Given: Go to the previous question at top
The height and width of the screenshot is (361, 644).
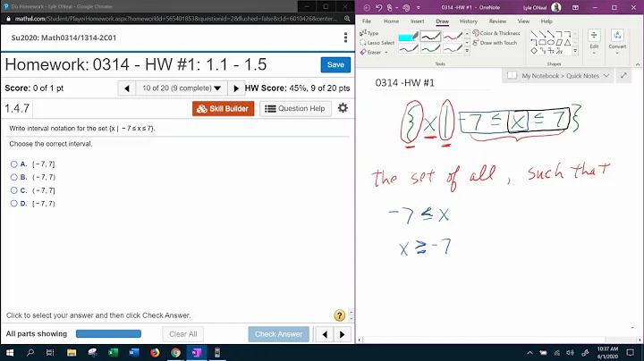Looking at the screenshot, I should 126,88.
